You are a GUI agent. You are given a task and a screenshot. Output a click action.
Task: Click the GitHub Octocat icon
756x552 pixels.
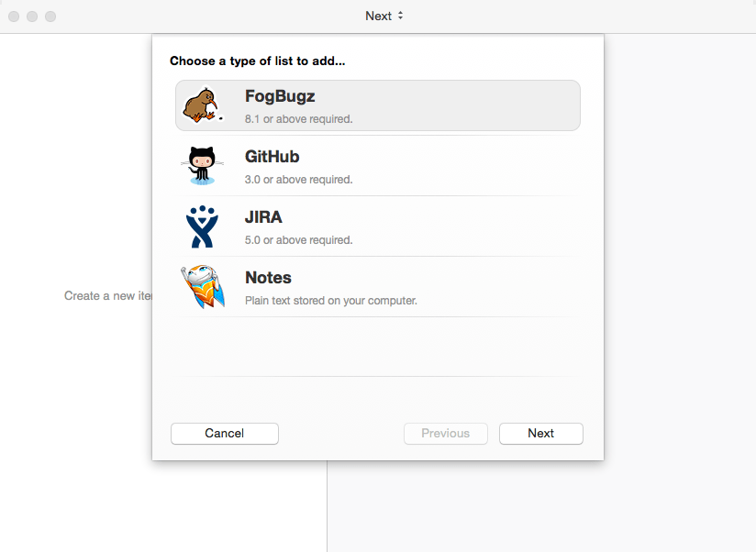click(202, 166)
